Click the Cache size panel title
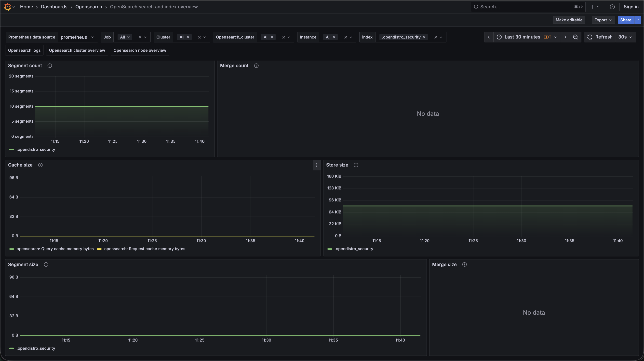 [x=20, y=165]
